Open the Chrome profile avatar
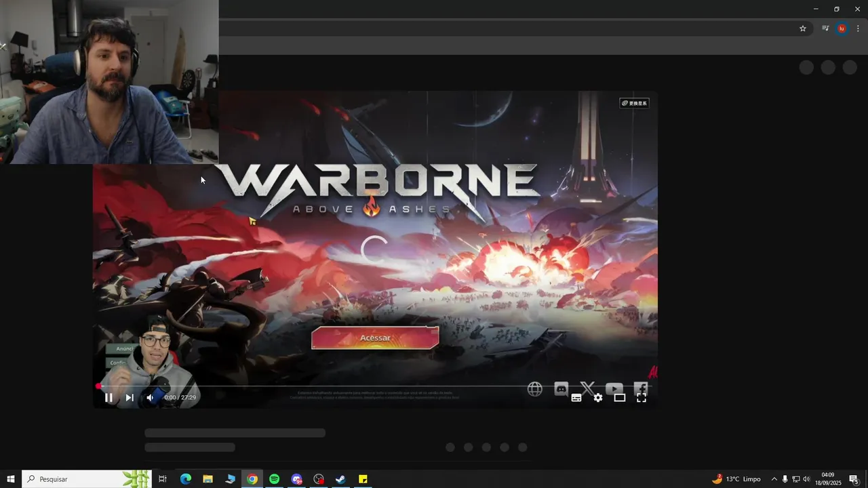868x488 pixels. [842, 28]
